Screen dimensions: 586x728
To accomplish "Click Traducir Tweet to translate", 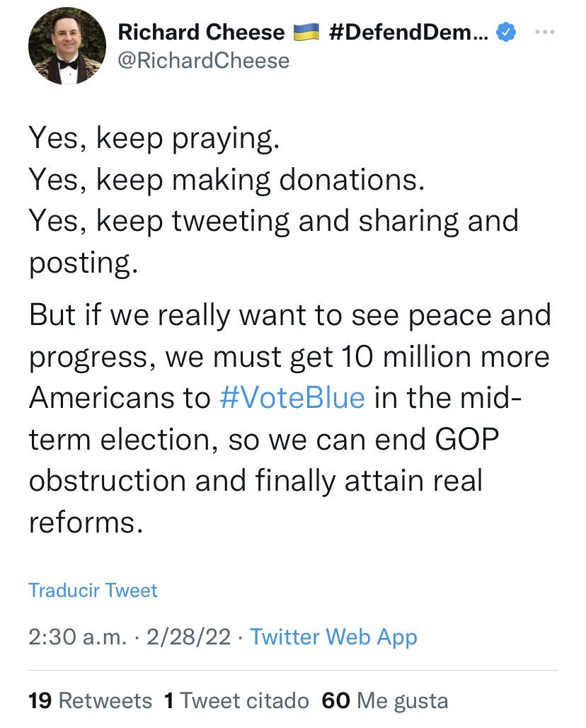I will [93, 590].
